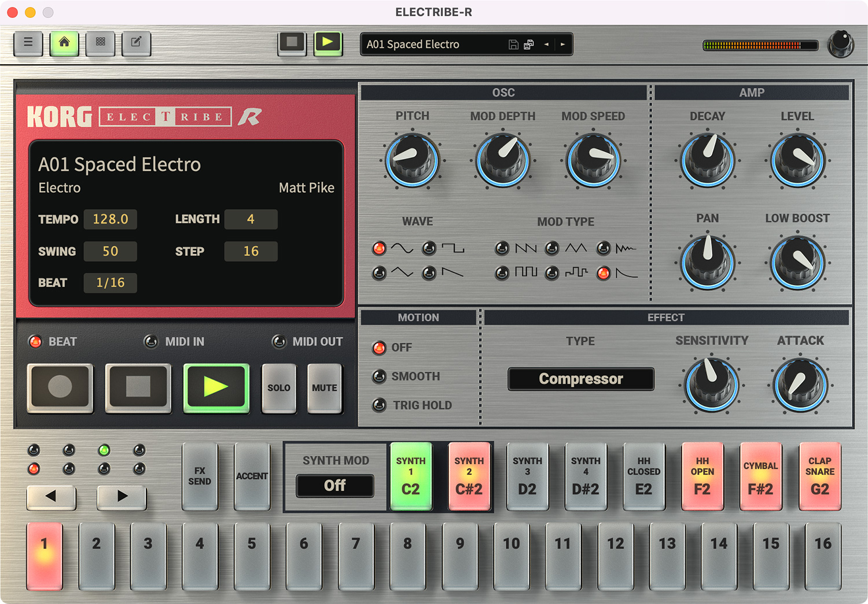The image size is (868, 604).
Task: Select the SYNTH 3 D2 part pad
Action: pos(527,476)
